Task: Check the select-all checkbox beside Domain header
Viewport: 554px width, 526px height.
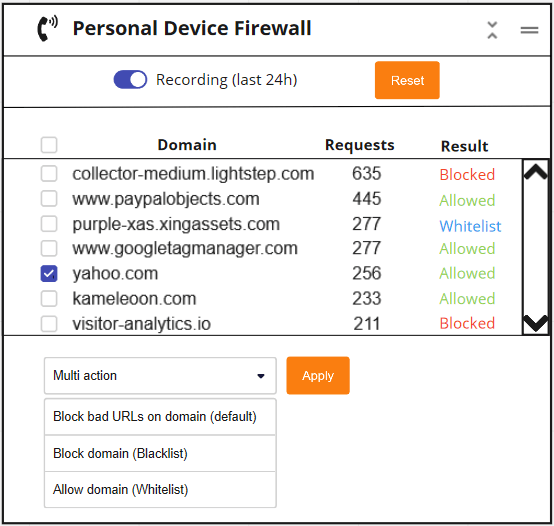Action: point(49,145)
